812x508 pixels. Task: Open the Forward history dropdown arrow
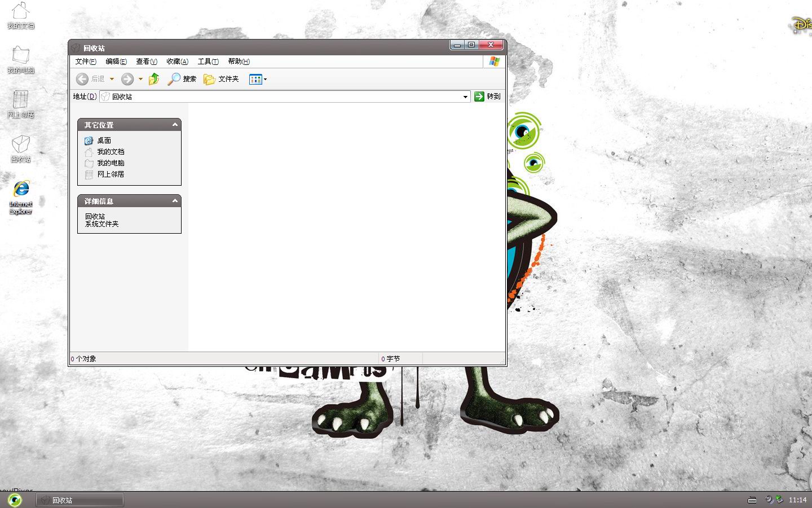(x=140, y=79)
